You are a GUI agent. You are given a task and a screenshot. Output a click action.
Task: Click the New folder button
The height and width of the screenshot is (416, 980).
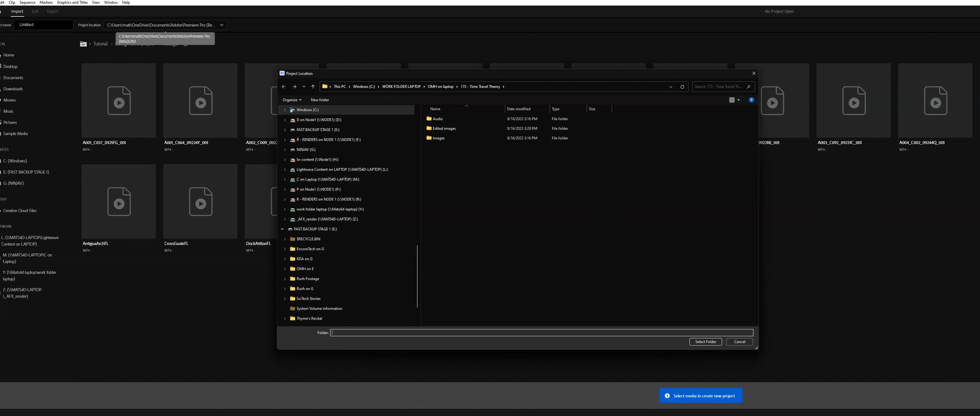click(x=320, y=100)
